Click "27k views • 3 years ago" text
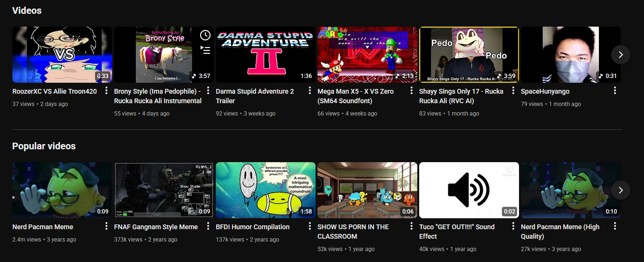 [x=551, y=249]
